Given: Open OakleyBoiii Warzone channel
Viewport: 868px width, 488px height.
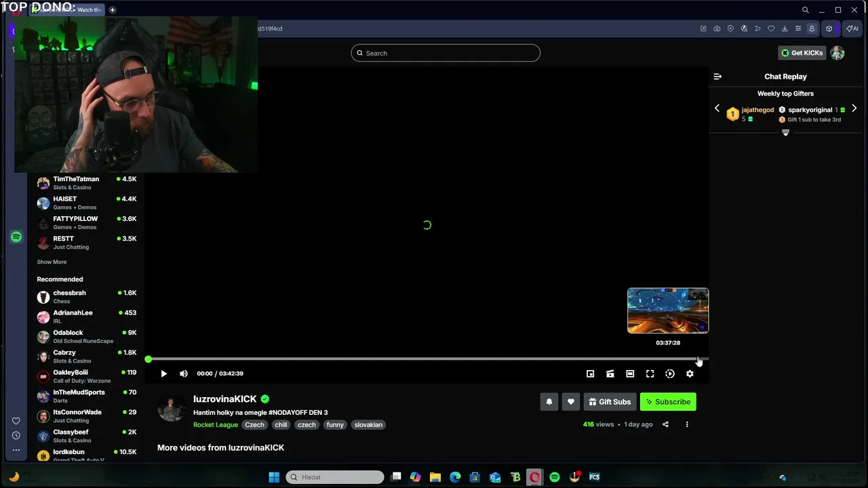Looking at the screenshot, I should pos(87,376).
